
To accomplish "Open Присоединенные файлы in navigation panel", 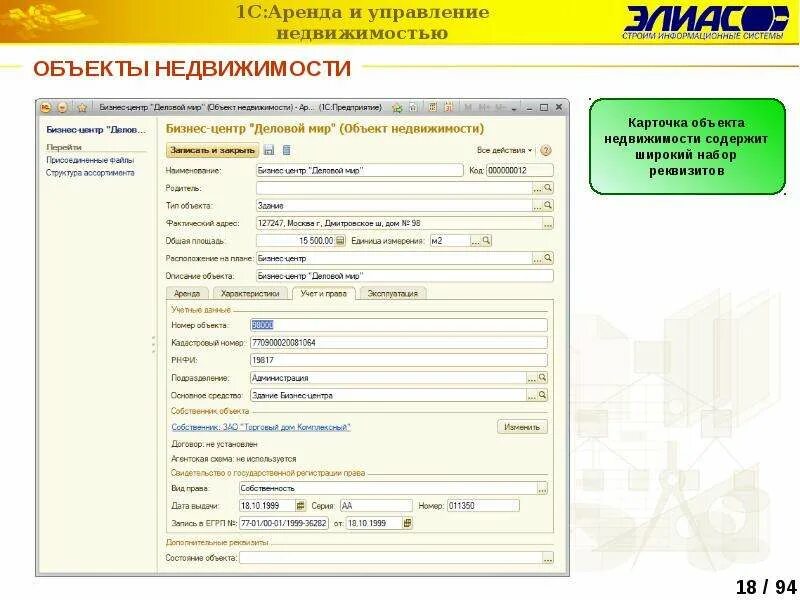I will pos(90,160).
